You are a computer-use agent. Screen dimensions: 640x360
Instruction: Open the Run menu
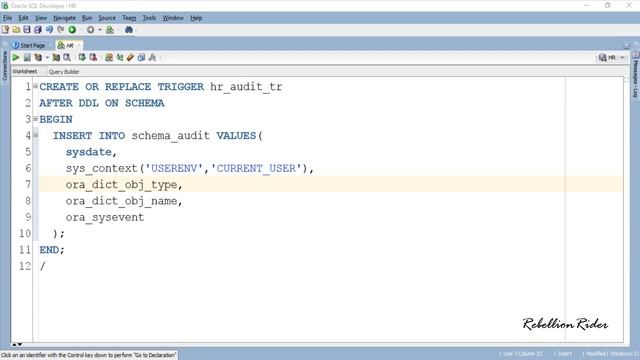[87, 18]
